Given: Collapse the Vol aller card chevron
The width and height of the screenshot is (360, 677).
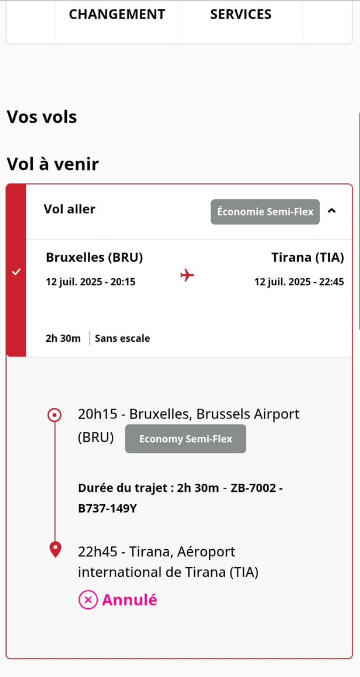Looking at the screenshot, I should [332, 211].
